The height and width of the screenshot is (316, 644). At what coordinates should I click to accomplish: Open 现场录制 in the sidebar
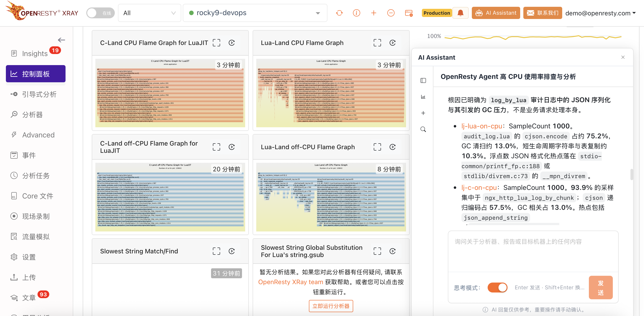pyautogui.click(x=35, y=216)
